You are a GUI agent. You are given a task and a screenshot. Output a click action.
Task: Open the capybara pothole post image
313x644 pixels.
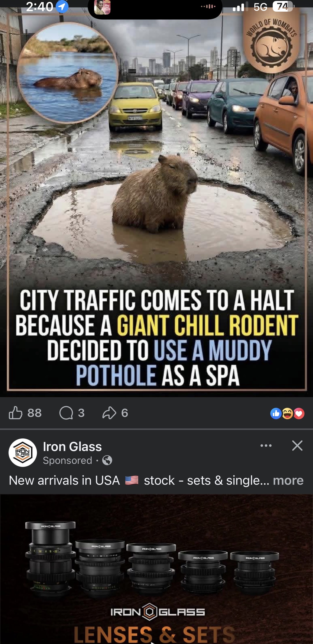156,200
